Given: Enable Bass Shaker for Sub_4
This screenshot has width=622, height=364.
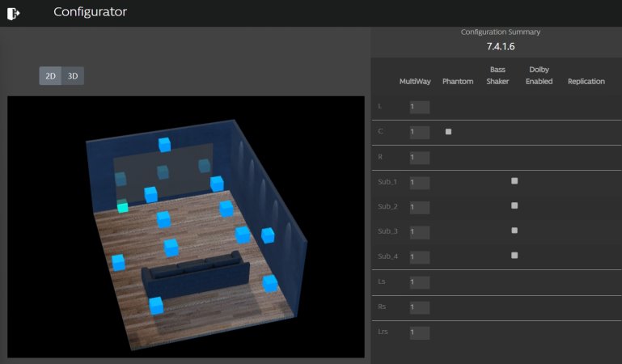Looking at the screenshot, I should [514, 256].
